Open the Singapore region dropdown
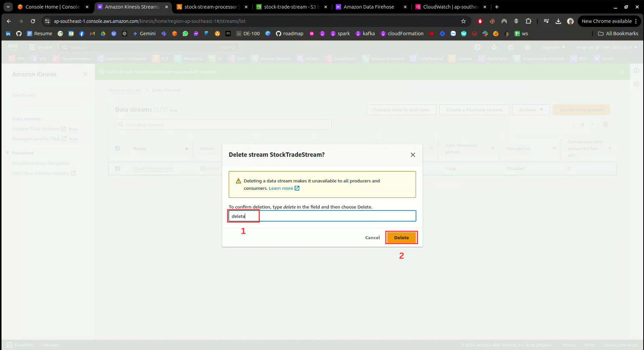644x350 pixels. coord(553,48)
